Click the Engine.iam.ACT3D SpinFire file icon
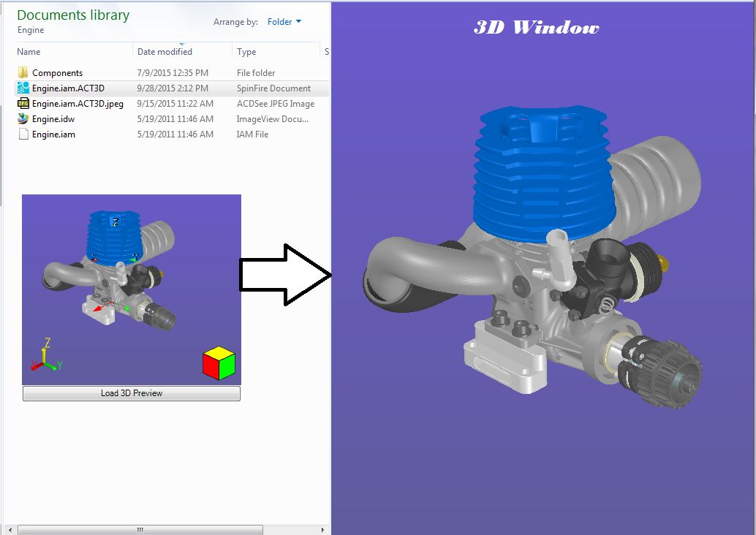Image resolution: width=756 pixels, height=535 pixels. coord(23,88)
